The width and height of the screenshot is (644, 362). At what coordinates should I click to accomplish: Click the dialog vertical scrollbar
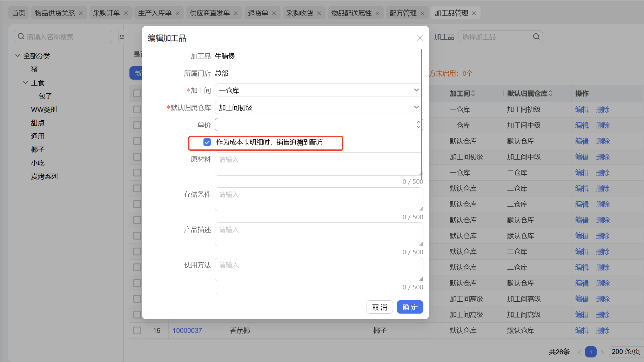[x=421, y=114]
